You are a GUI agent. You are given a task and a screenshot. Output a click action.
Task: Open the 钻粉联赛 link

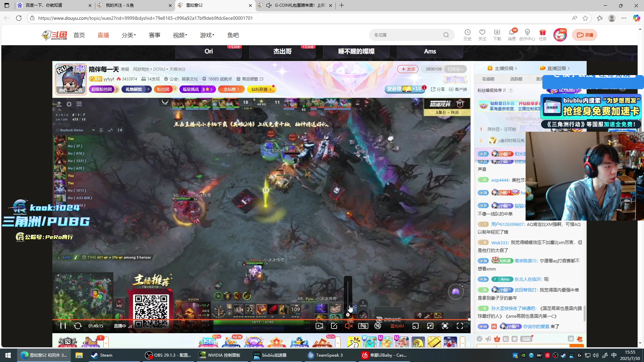261,89
